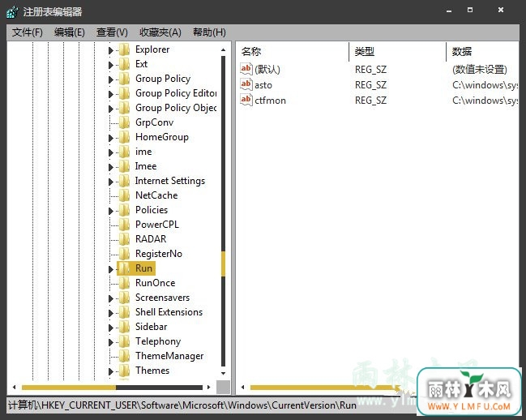Viewport: 526px width, 420px height.
Task: Click the Group Policy folder icon
Action: (125, 79)
